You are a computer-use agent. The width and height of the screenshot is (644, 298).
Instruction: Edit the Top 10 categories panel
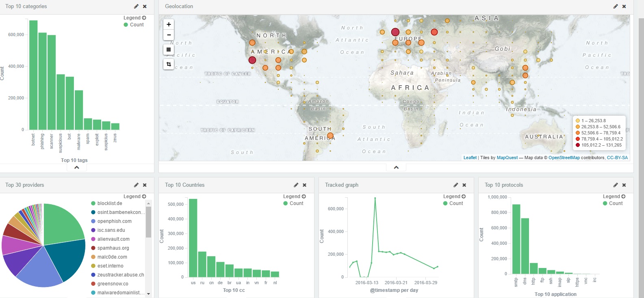click(136, 6)
